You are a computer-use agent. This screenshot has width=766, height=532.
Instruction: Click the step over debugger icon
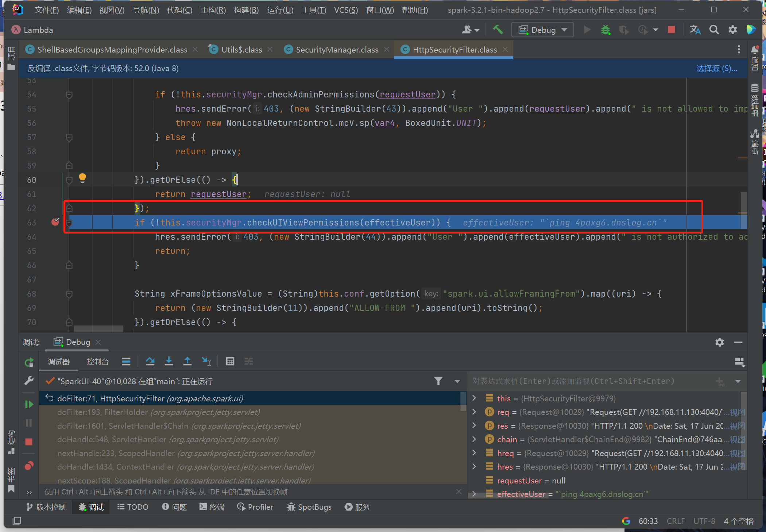150,361
